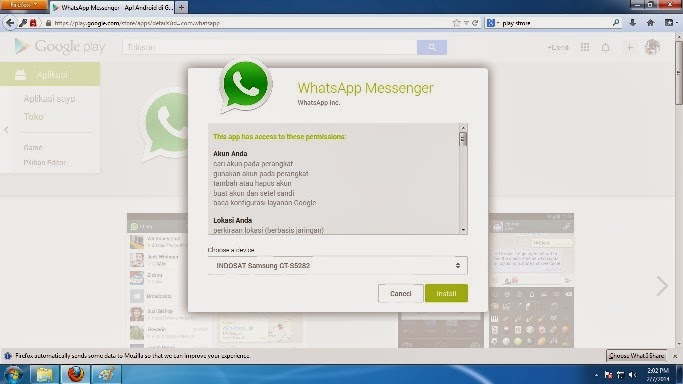Click the Google share plus icon
This screenshot has width=683, height=384.
pos(629,47)
